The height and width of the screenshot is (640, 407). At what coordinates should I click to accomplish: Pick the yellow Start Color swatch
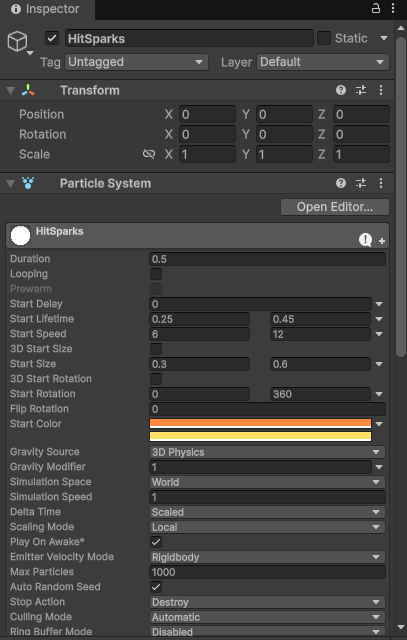pyautogui.click(x=260, y=436)
